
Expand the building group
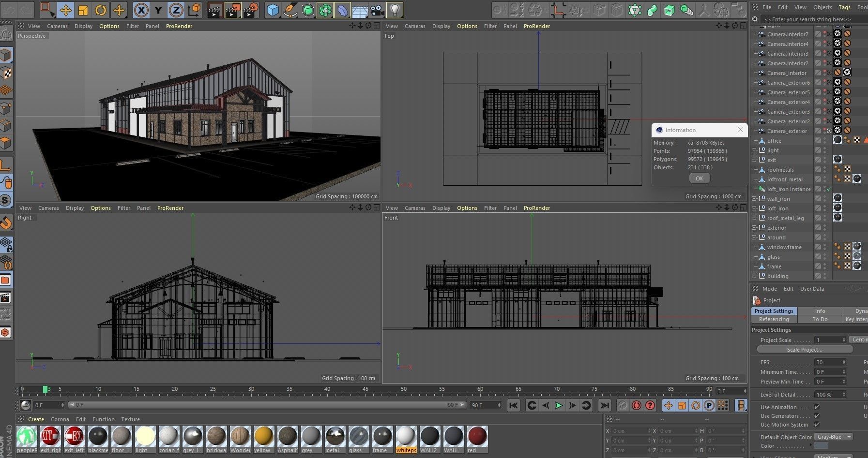point(754,276)
